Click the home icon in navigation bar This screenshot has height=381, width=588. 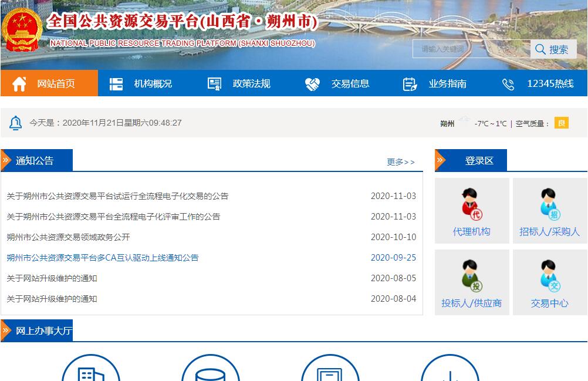tap(19, 84)
